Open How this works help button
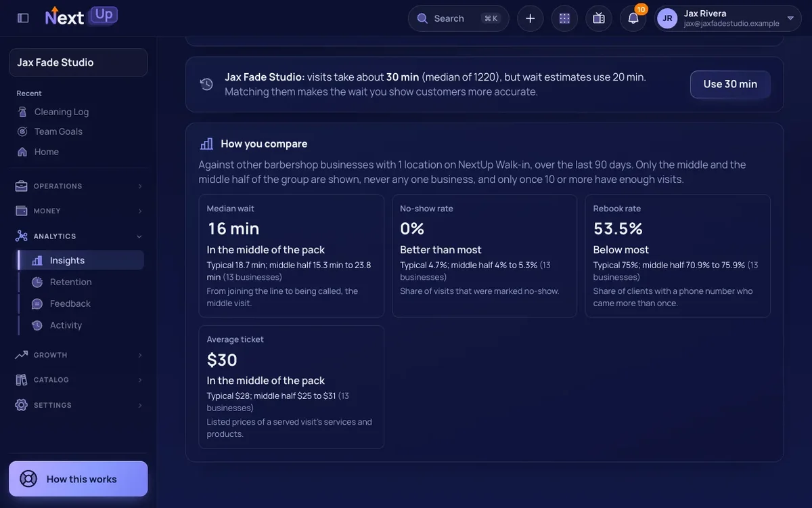Viewport: 812px width, 508px height. pyautogui.click(x=78, y=479)
